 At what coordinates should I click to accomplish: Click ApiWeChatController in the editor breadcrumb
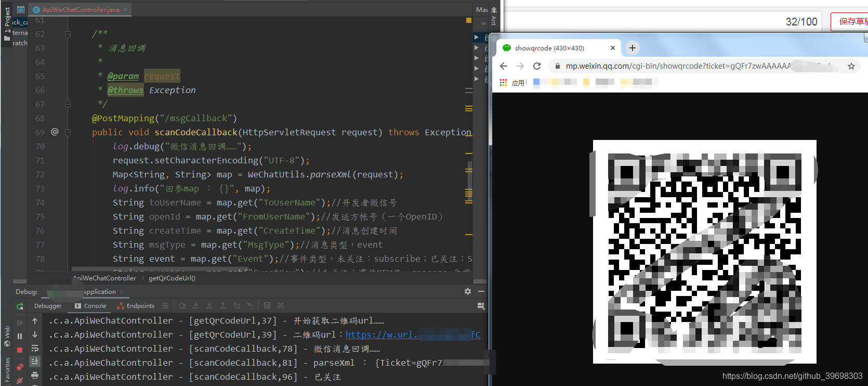tap(104, 278)
